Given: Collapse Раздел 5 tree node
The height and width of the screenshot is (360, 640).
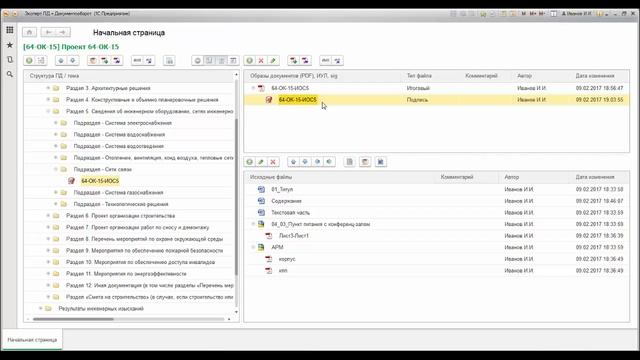Looking at the screenshot, I should coord(48,111).
